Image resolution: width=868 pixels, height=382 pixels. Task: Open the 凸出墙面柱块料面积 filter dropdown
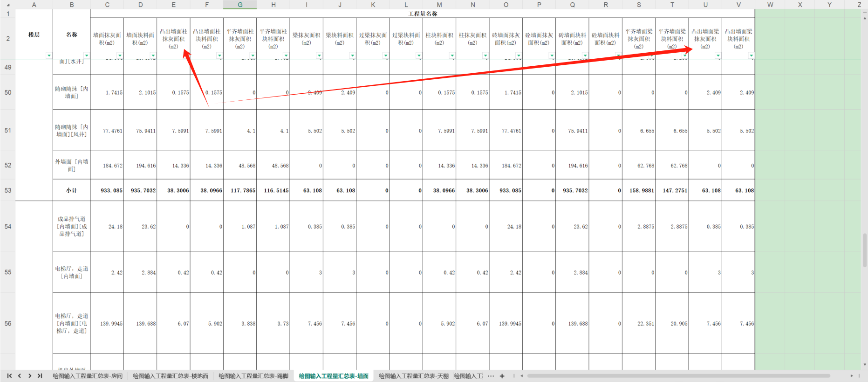click(219, 56)
